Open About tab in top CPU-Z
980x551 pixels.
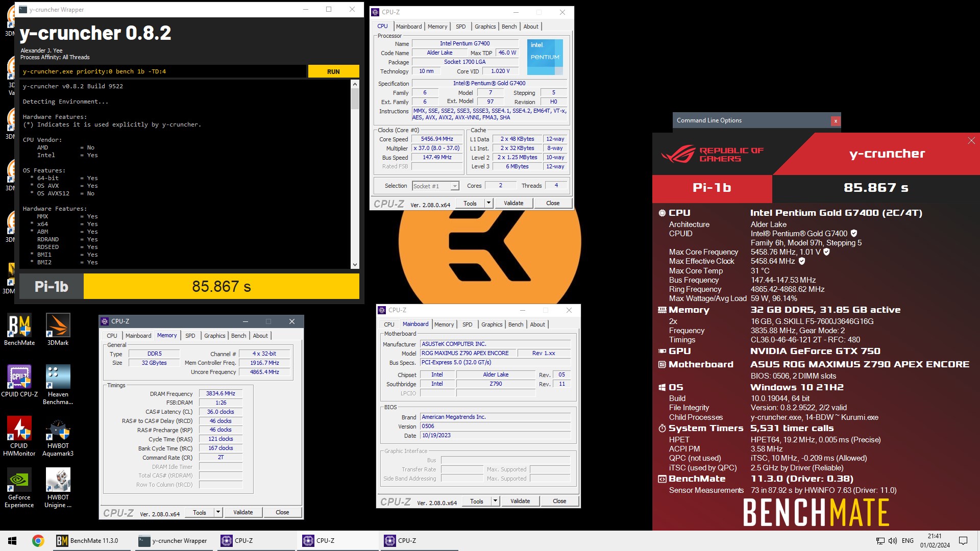531,27
